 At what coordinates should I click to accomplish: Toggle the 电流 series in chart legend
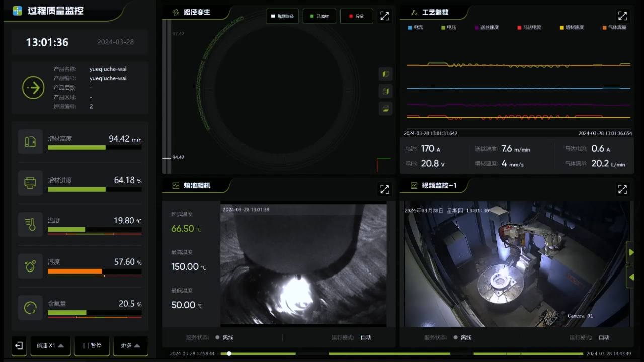coord(415,27)
